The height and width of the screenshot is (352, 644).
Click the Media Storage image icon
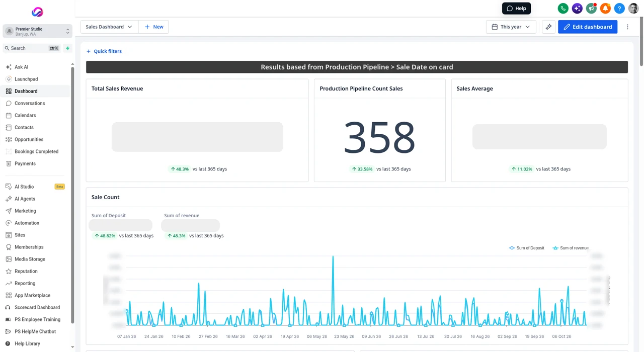(9, 259)
